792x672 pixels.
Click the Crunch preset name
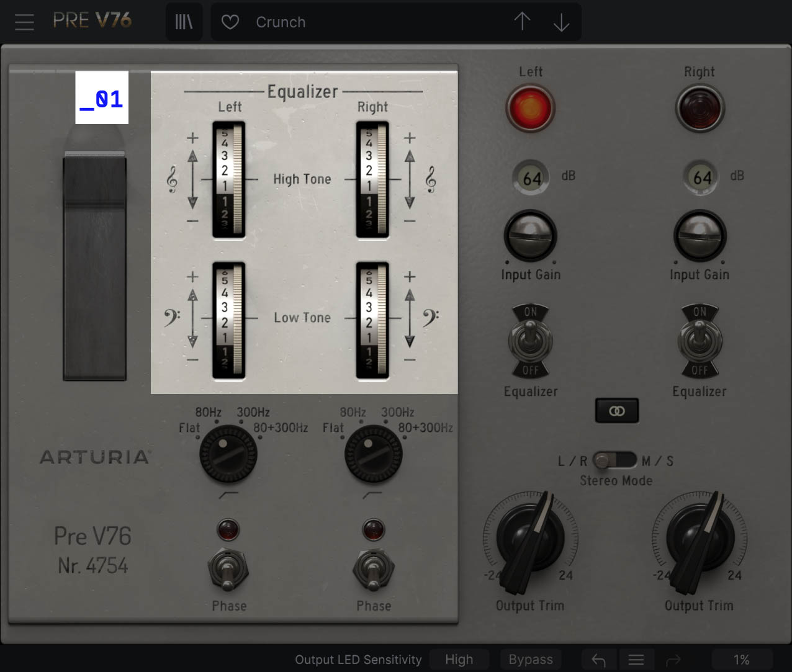[281, 22]
